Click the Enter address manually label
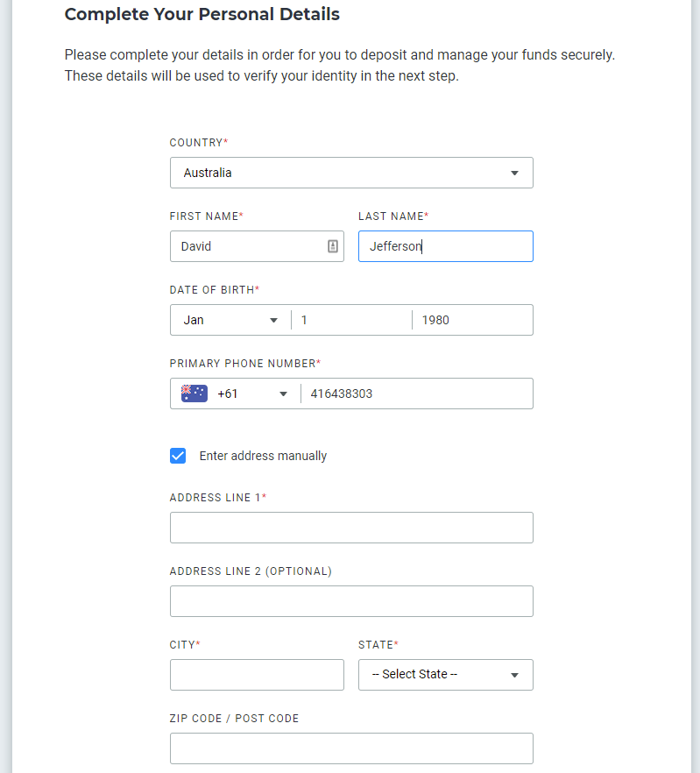700x773 pixels. coord(263,456)
